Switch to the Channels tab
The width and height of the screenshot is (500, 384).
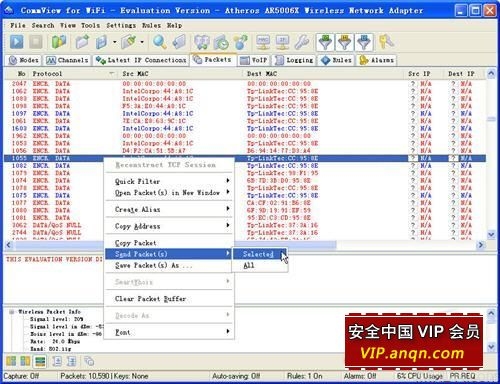[x=67, y=60]
